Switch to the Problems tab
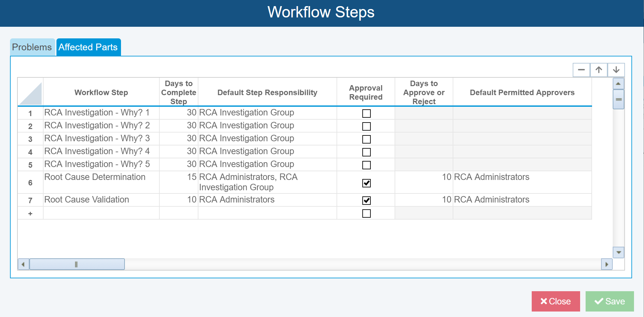This screenshot has height=317, width=644. (32, 47)
